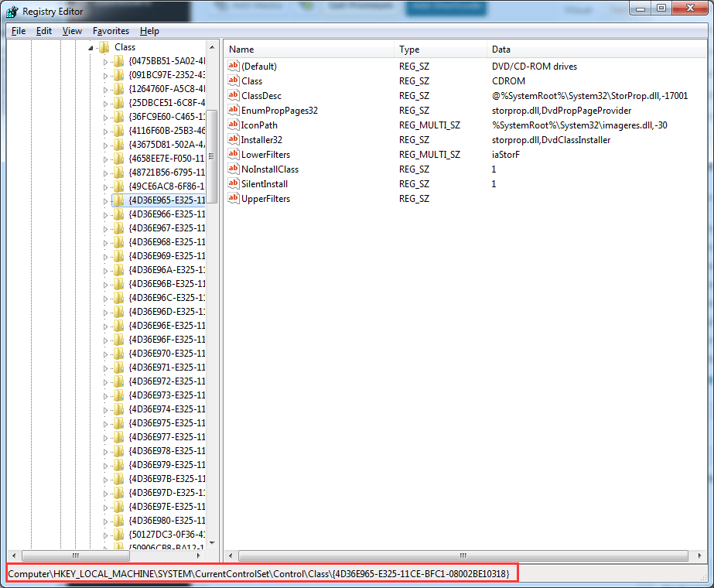
Task: Click the folder icon of the Class key
Action: click(104, 47)
